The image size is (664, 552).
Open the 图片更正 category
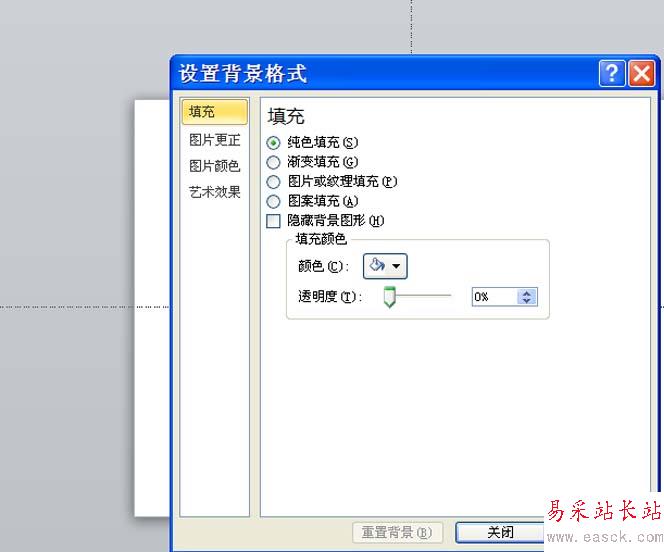[215, 140]
